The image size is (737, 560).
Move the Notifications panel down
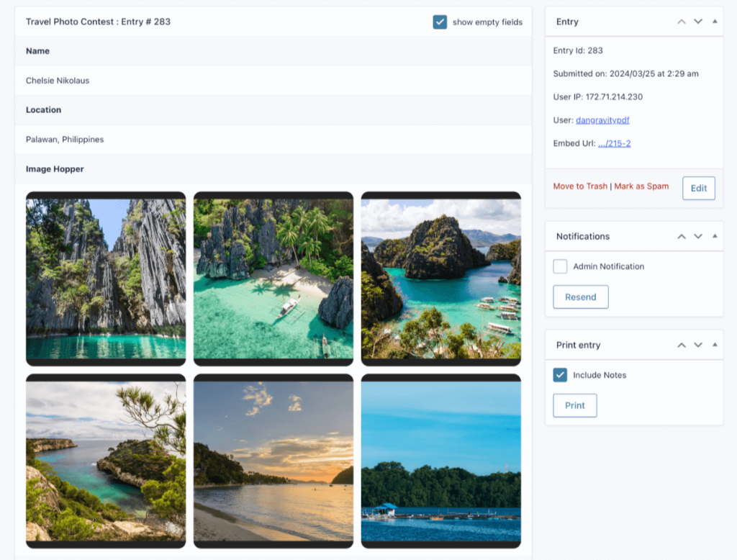[x=697, y=236]
